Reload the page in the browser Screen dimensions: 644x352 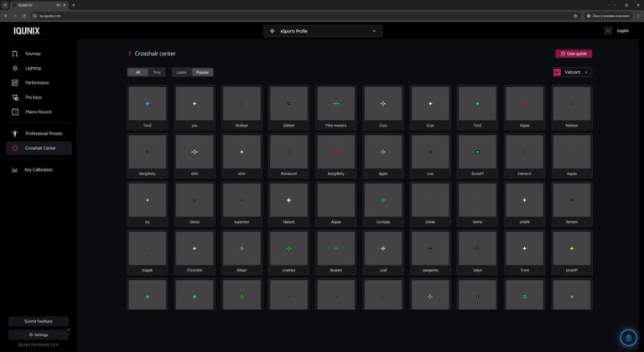pyautogui.click(x=23, y=16)
